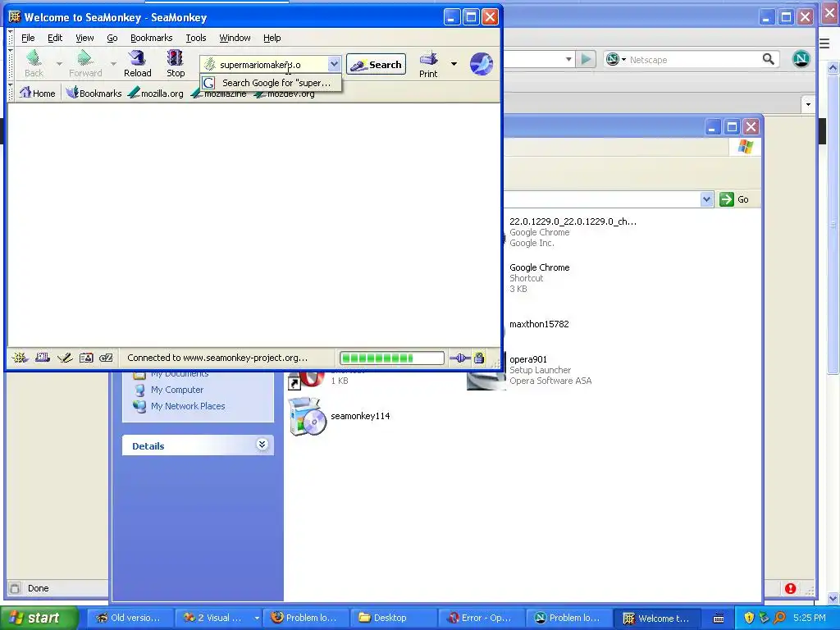Open the Go menu
The height and width of the screenshot is (630, 840).
pos(112,38)
